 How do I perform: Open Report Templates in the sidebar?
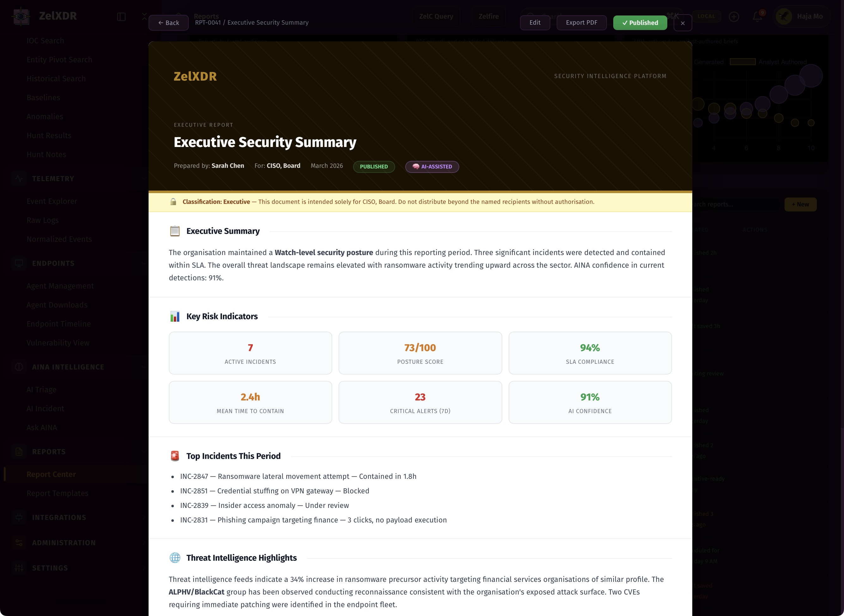[x=58, y=493]
